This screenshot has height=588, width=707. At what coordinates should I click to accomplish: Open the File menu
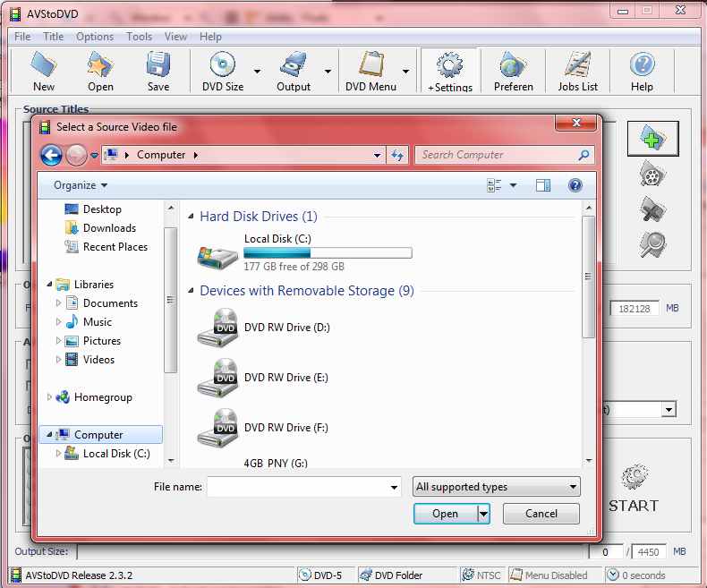click(x=22, y=37)
